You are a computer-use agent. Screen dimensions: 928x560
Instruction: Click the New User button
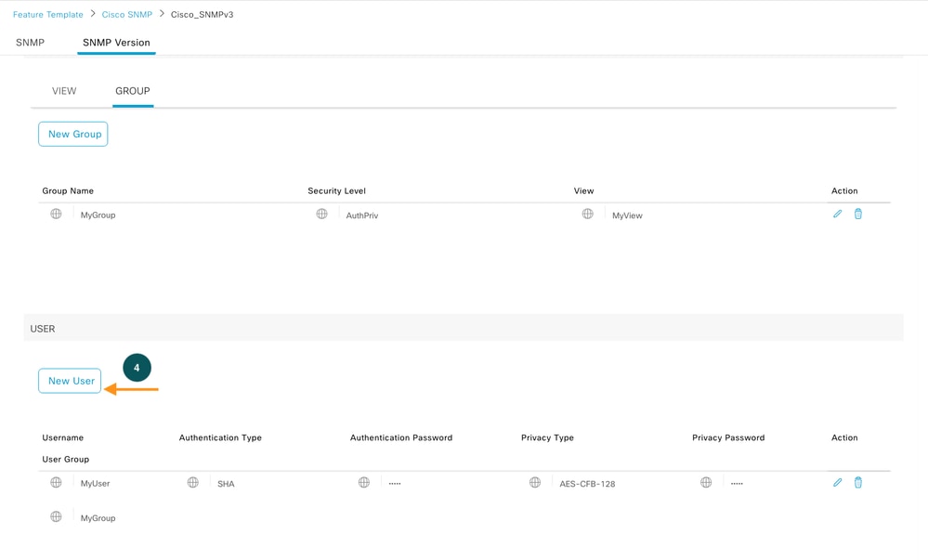(x=70, y=381)
